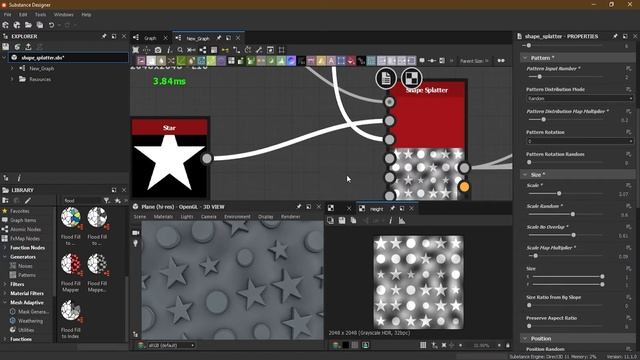Viewport: 640px width, 360px height.
Task: Expand the New_Graph tree item
Action: point(12,69)
